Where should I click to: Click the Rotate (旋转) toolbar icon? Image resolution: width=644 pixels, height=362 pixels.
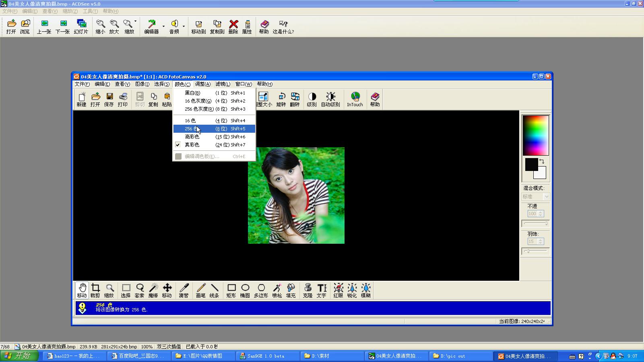(x=281, y=99)
